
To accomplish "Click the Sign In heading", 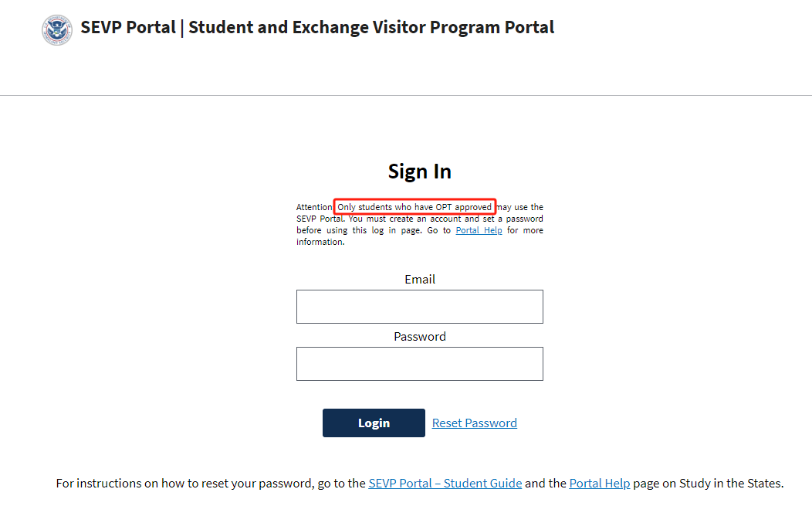I will click(419, 171).
